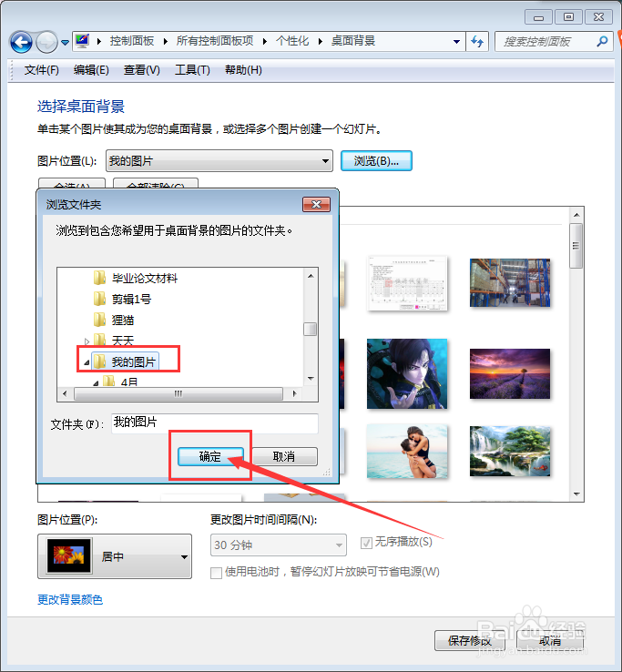Toggle the 无序播放(S) checkbox
The width and height of the screenshot is (622, 672).
366,543
